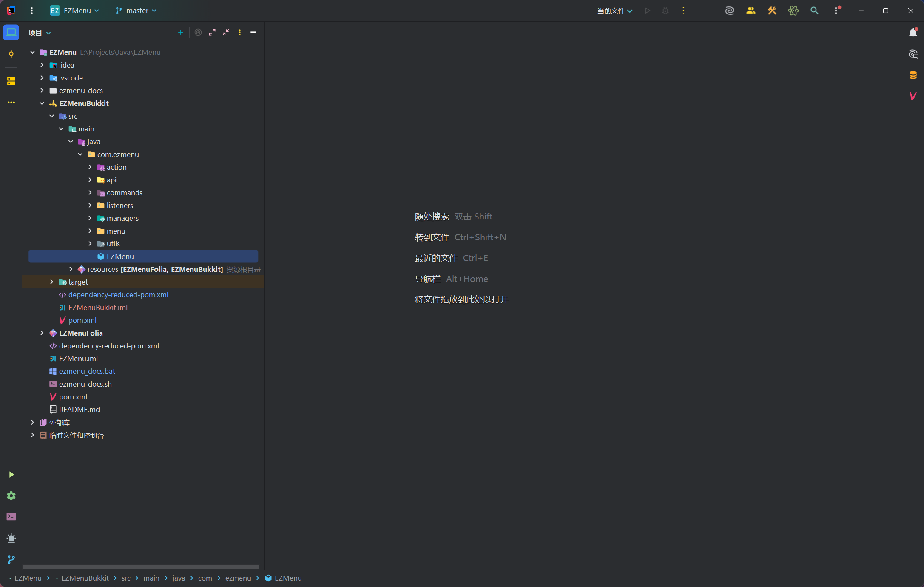
Task: Expand the commands package
Action: coord(90,193)
